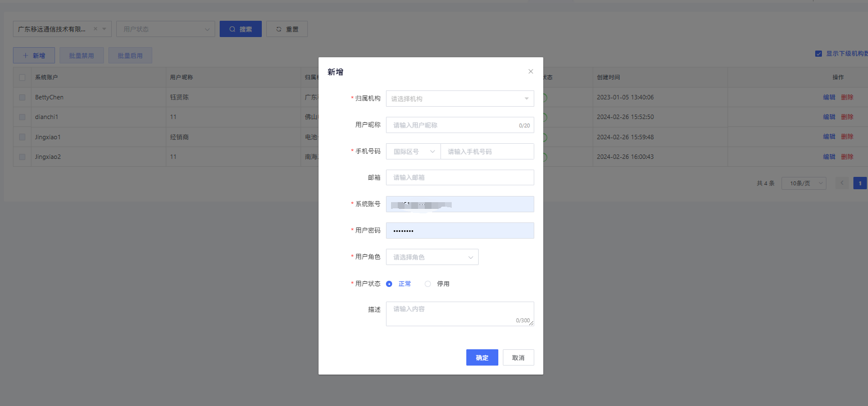Tick the select-all header checkbox

pyautogui.click(x=22, y=77)
